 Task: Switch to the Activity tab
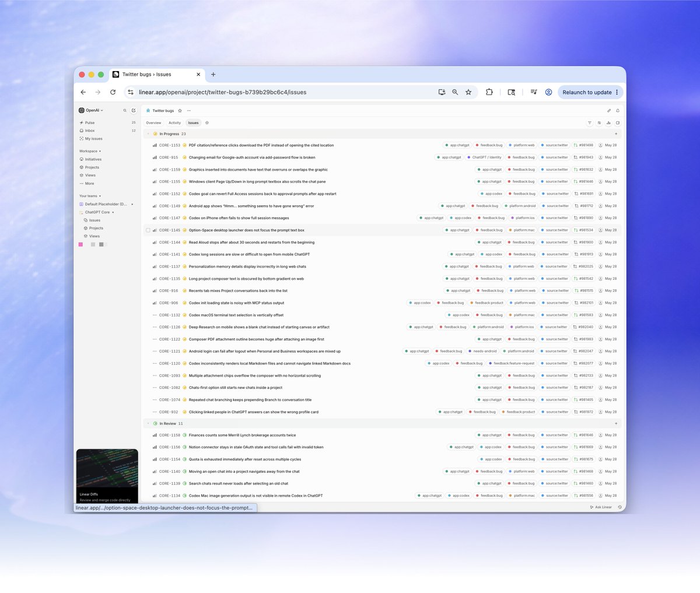point(174,123)
